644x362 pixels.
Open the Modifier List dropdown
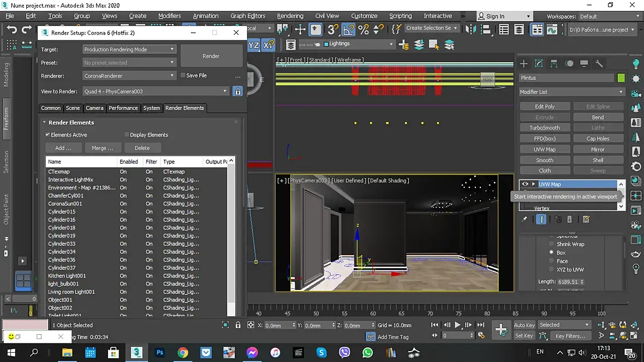click(x=571, y=92)
